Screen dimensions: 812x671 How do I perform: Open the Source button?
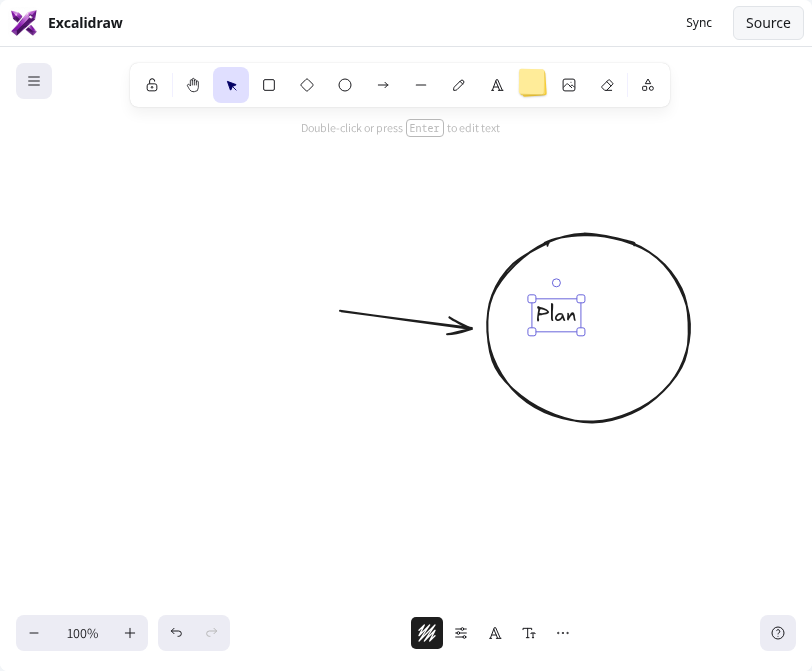pyautogui.click(x=768, y=23)
